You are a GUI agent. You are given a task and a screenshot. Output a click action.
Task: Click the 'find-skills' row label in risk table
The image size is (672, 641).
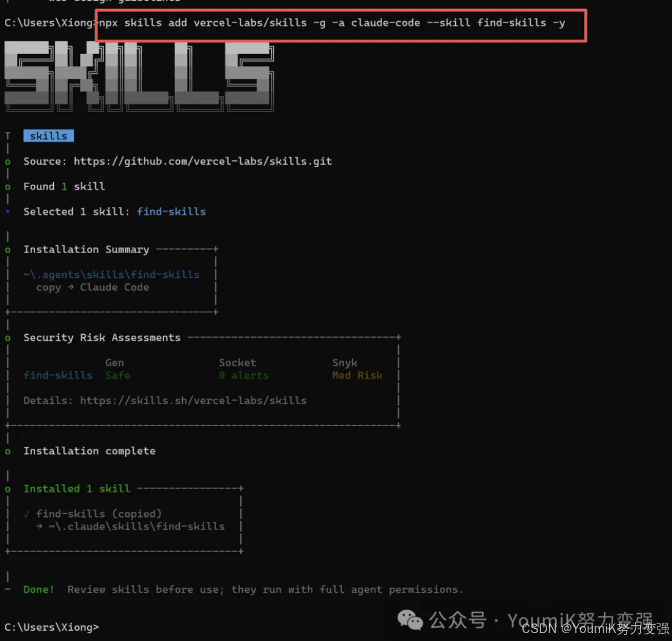[58, 375]
